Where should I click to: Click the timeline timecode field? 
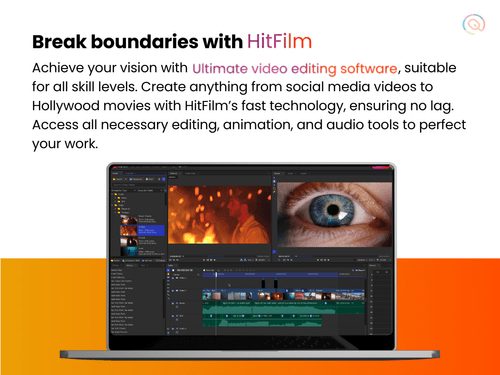coord(185,270)
